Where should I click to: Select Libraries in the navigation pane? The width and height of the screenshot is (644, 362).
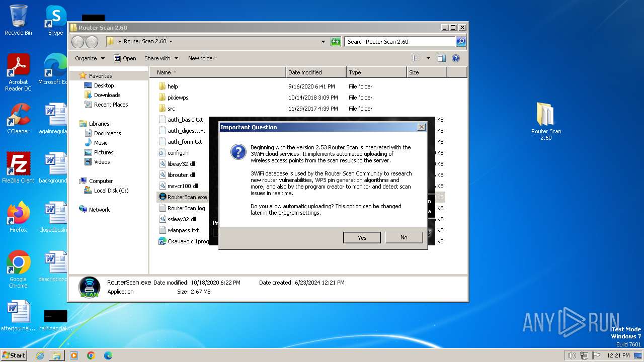(x=99, y=124)
